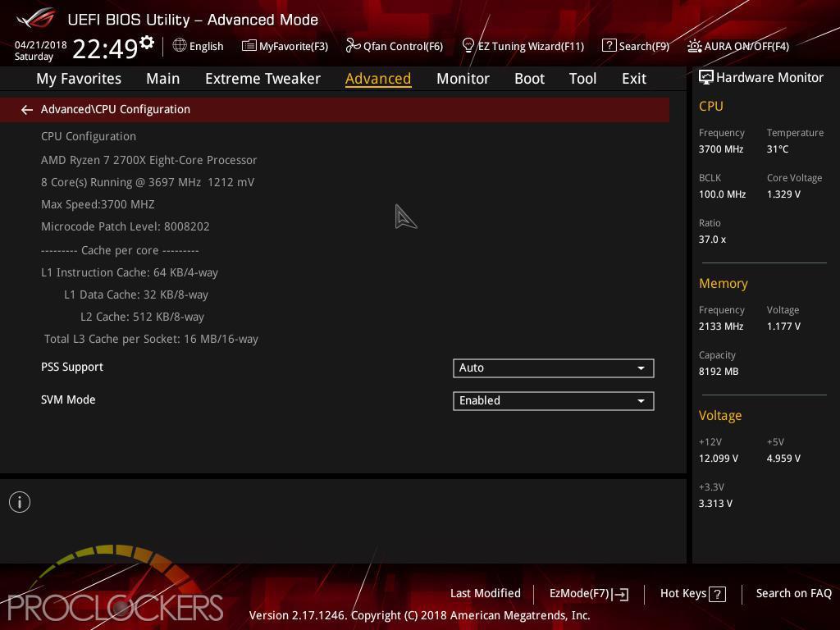Open the PSS Support dropdown set to Auto
The height and width of the screenshot is (630, 840).
(x=554, y=368)
